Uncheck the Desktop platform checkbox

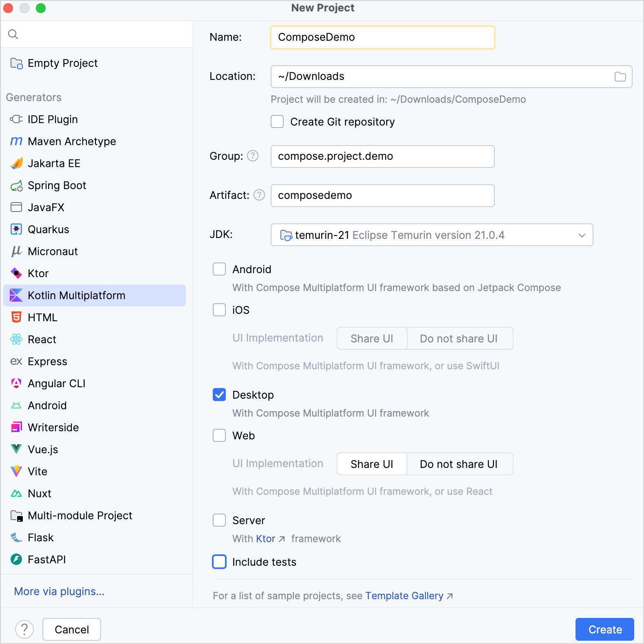[x=219, y=395]
